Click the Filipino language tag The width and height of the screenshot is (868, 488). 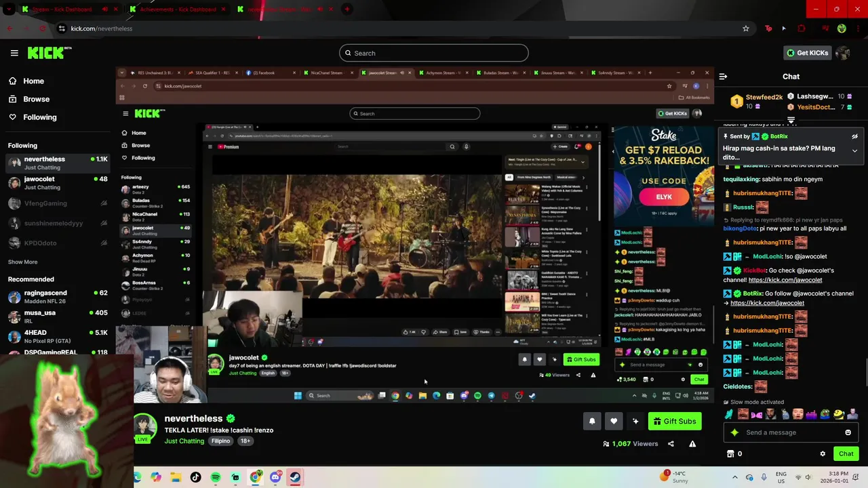(x=220, y=441)
